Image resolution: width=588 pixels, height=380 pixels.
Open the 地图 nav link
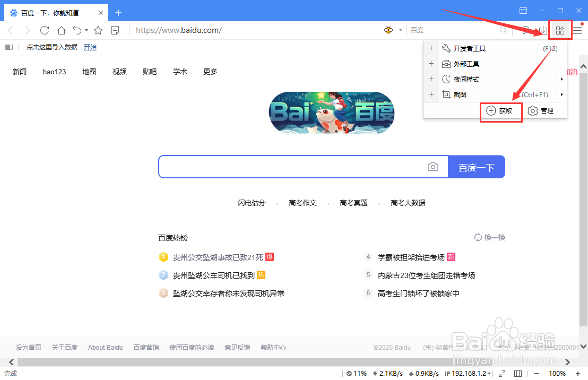[x=89, y=72]
